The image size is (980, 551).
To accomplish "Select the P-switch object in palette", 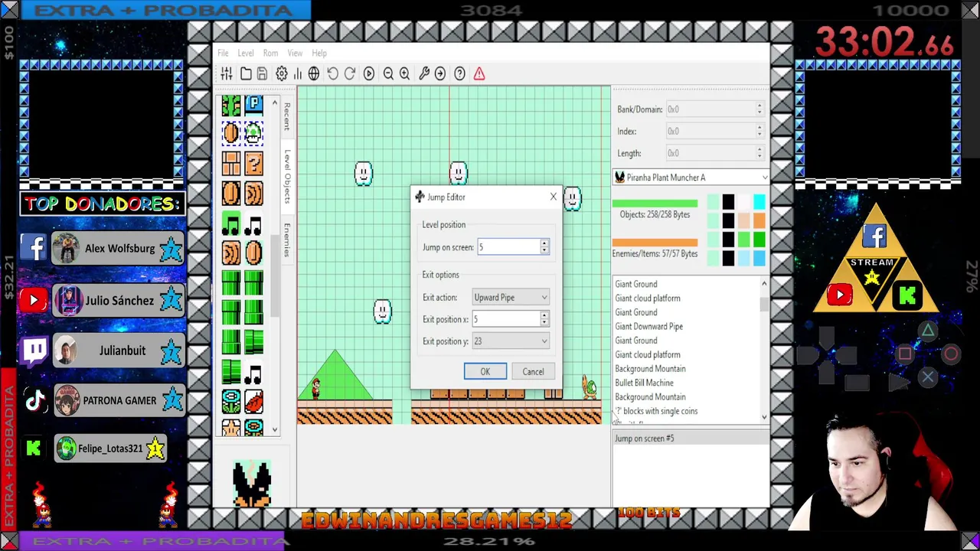I will (x=253, y=105).
